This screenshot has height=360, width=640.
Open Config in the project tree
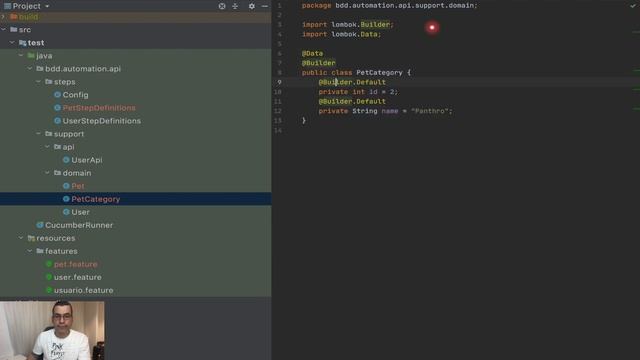(76, 95)
